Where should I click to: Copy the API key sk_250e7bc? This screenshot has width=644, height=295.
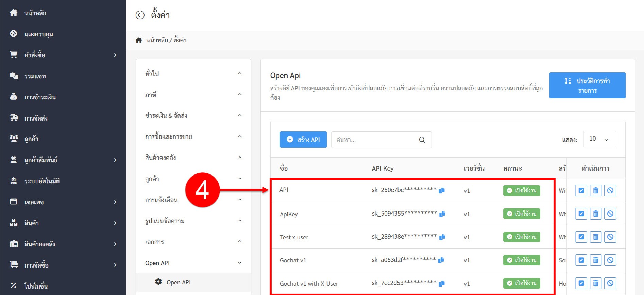pos(442,190)
